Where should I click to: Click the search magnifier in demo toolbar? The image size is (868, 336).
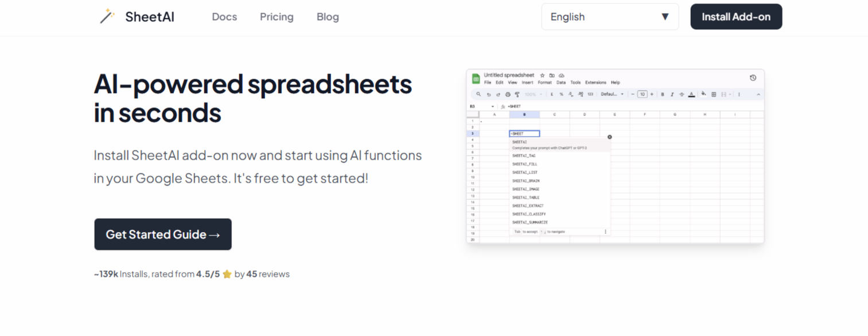coord(478,94)
